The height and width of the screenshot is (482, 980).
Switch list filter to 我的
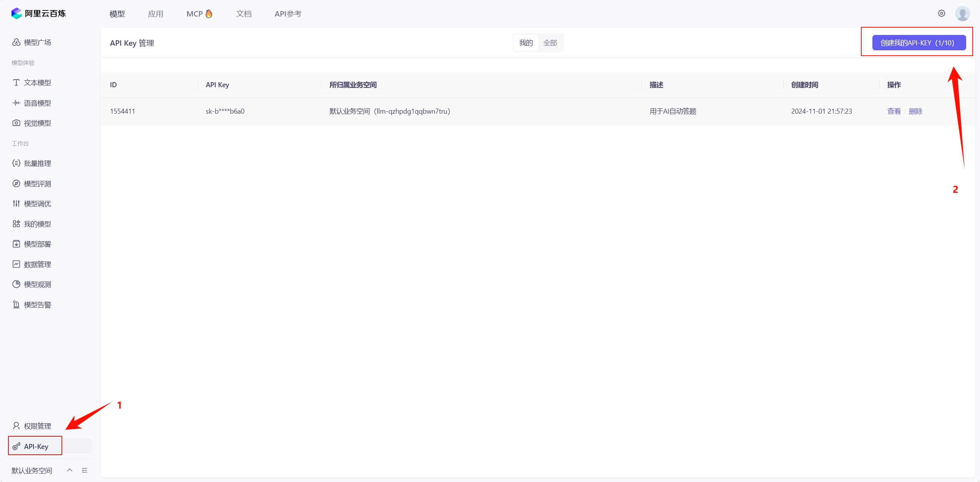point(526,43)
